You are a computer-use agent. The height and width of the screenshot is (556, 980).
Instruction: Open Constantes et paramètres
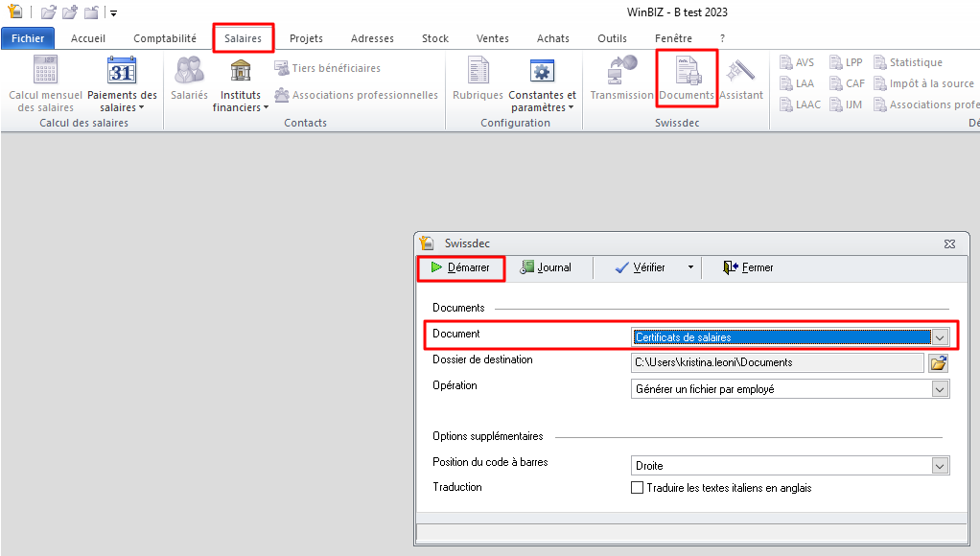pos(543,83)
